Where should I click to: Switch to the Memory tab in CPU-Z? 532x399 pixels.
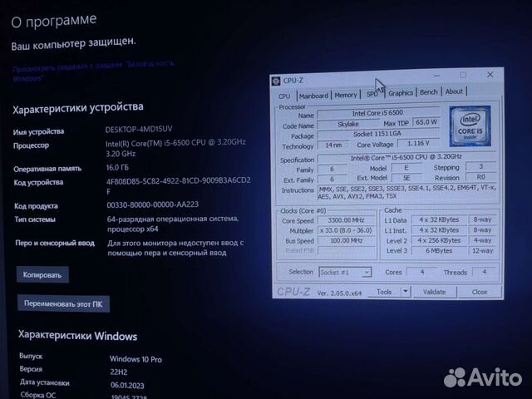point(346,95)
